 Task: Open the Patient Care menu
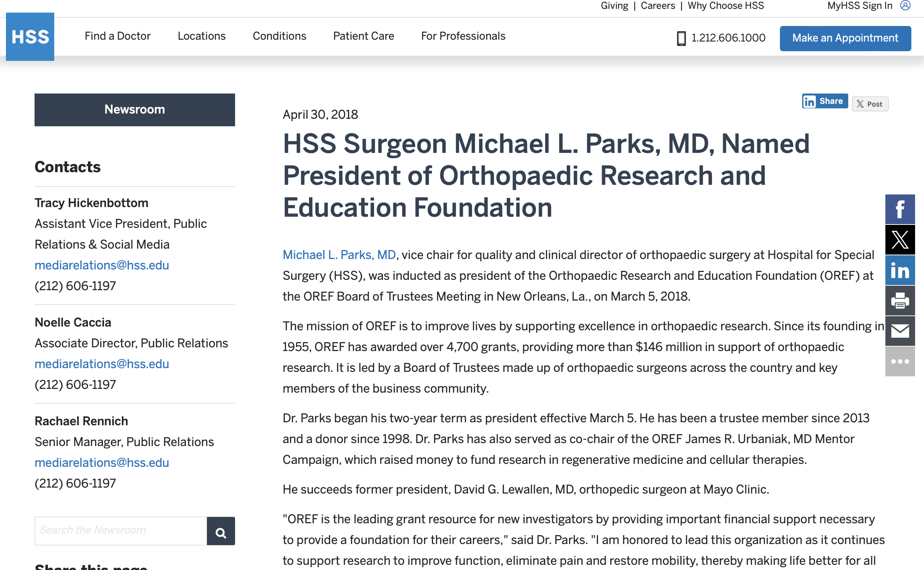tap(363, 36)
